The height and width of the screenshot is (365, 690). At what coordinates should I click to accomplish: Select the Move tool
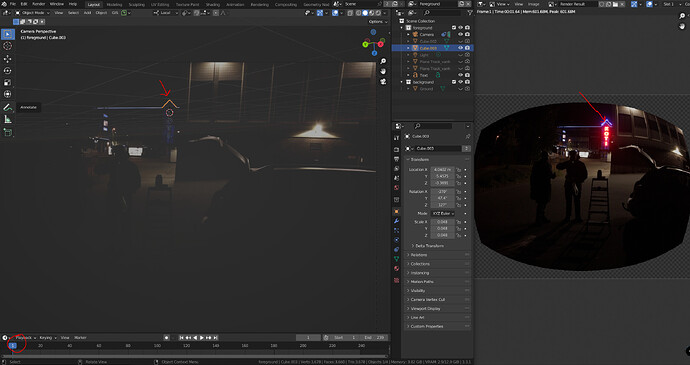(7, 59)
